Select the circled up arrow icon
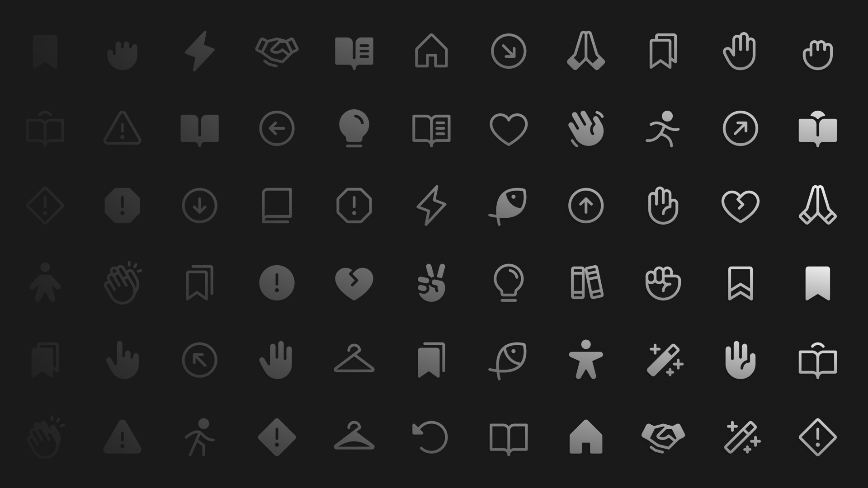 [586, 206]
